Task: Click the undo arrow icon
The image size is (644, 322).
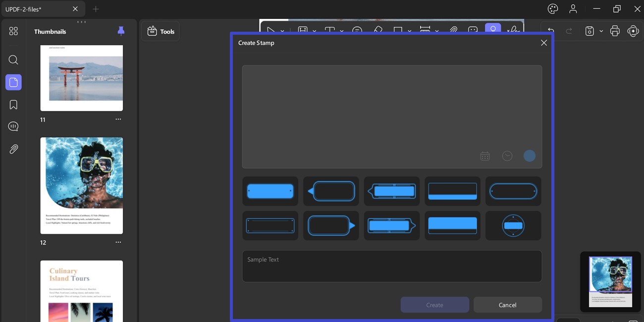Action: (x=551, y=31)
